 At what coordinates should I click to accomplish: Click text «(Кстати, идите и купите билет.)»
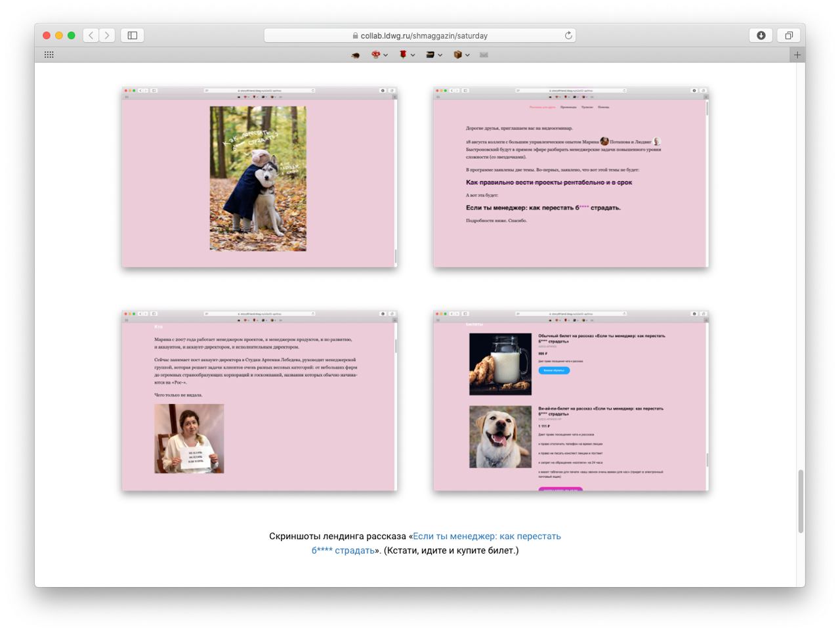click(x=451, y=550)
